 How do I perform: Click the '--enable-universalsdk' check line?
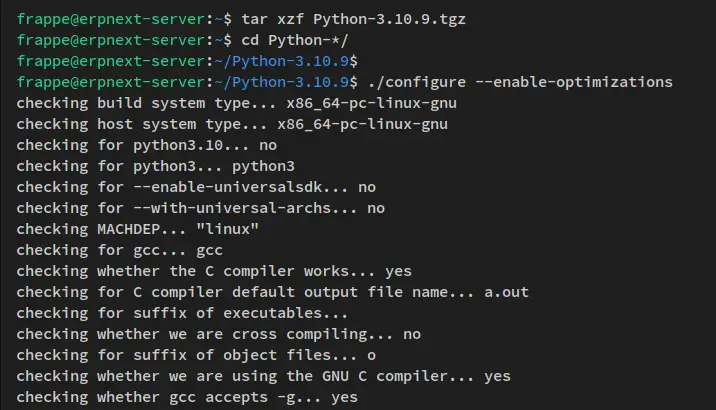pos(196,187)
